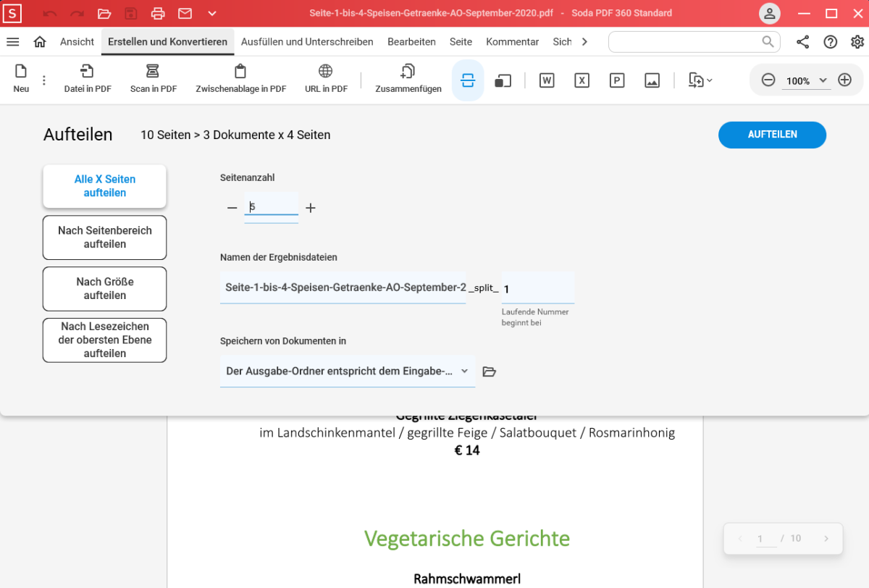Pick Nach Größe aufteilen option

coord(105,289)
